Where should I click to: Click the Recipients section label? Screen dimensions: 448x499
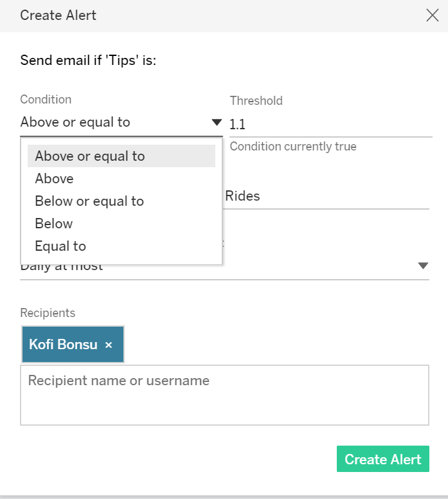point(48,313)
